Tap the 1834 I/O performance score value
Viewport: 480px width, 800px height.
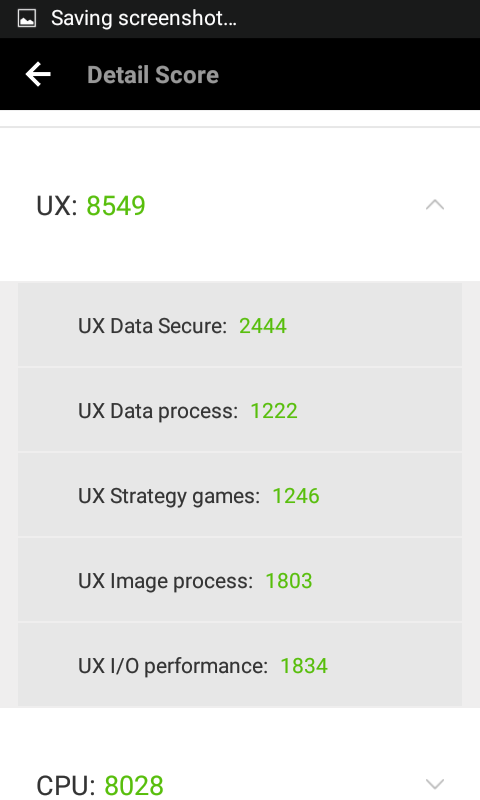click(304, 666)
